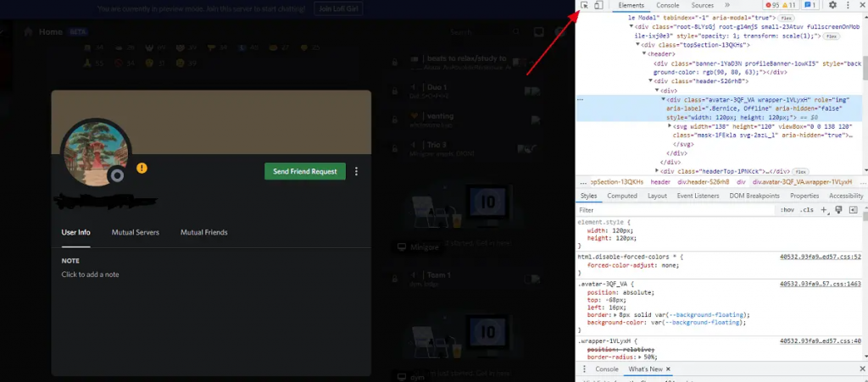The image size is (868, 382).
Task: Activate the DevTools inspect element picker icon
Action: tap(585, 5)
